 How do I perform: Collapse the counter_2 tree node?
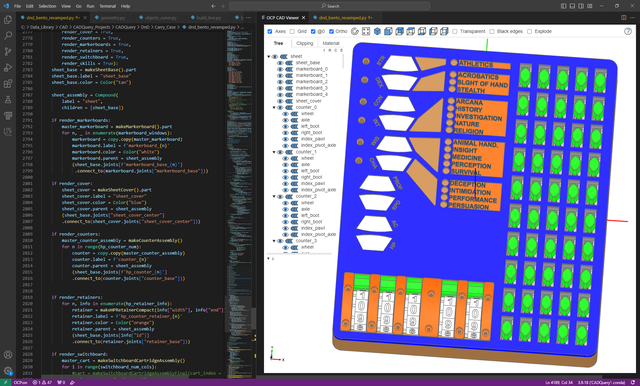[274, 196]
